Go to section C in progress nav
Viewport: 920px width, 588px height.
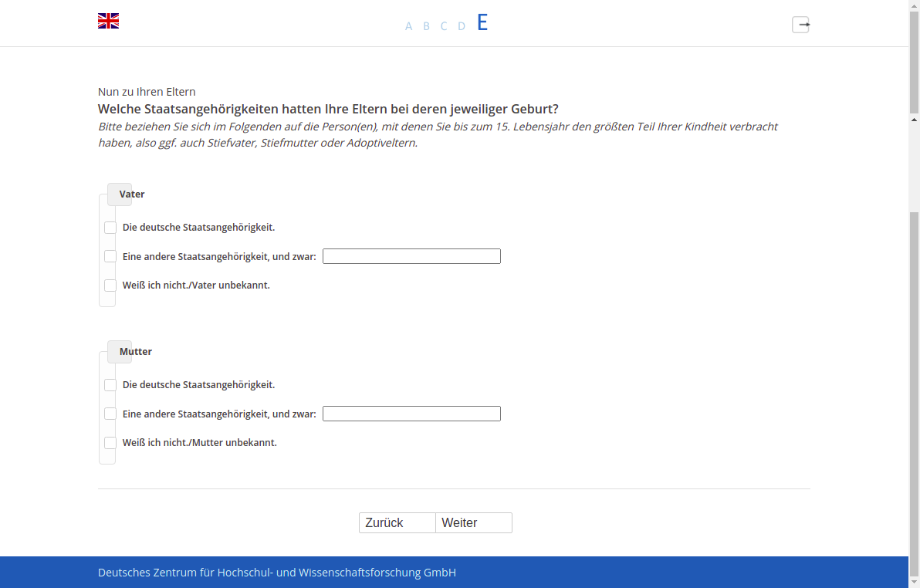pyautogui.click(x=444, y=26)
